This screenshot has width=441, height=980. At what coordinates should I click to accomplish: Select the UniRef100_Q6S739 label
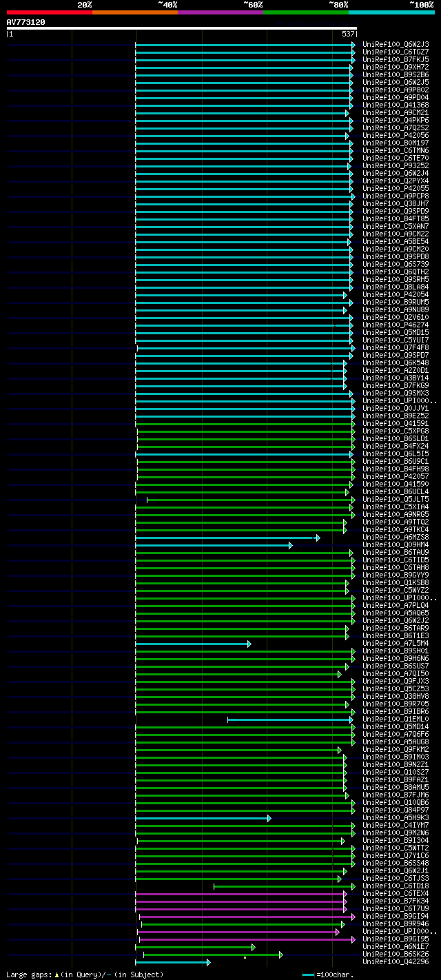click(396, 264)
